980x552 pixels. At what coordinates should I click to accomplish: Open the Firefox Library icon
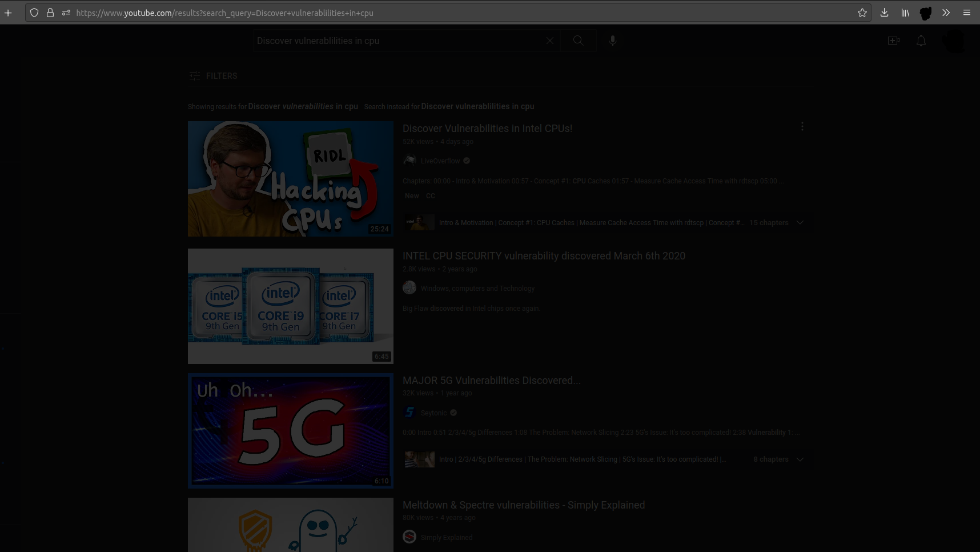click(x=905, y=13)
